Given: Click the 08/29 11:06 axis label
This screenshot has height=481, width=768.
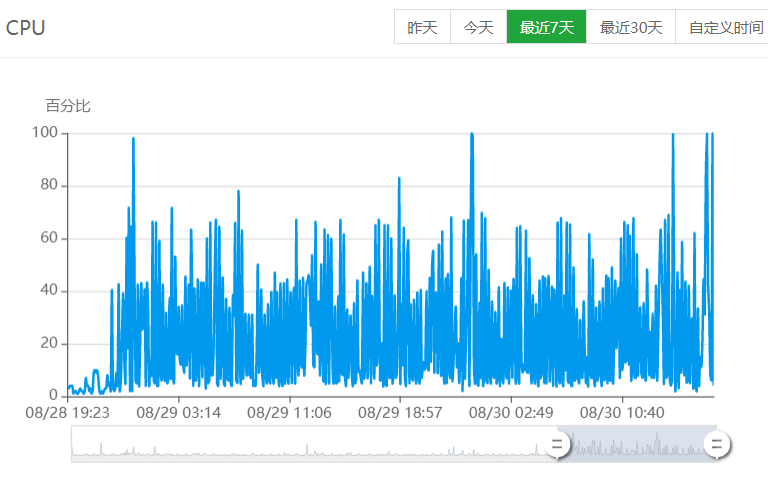Looking at the screenshot, I should click(x=289, y=413).
